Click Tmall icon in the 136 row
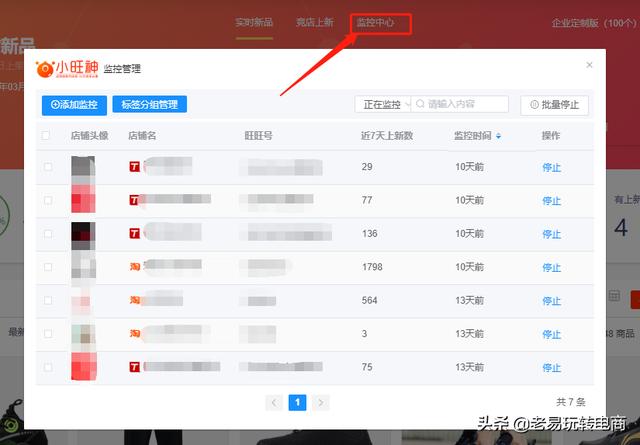This screenshot has height=445, width=640. tap(135, 234)
